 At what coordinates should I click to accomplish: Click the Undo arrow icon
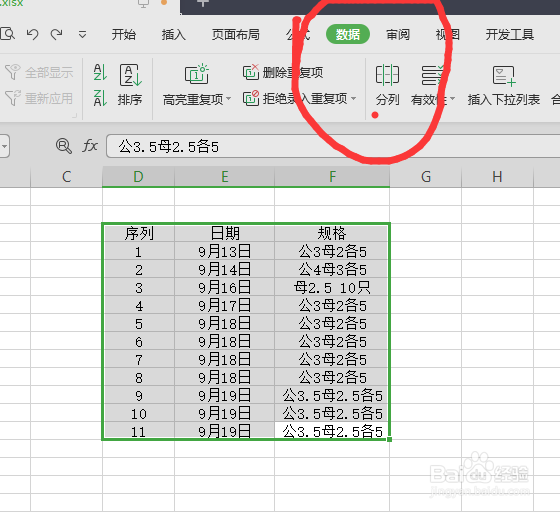tap(33, 34)
